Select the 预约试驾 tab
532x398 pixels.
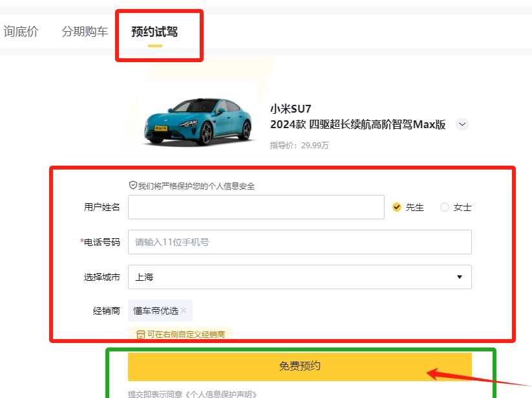point(154,32)
